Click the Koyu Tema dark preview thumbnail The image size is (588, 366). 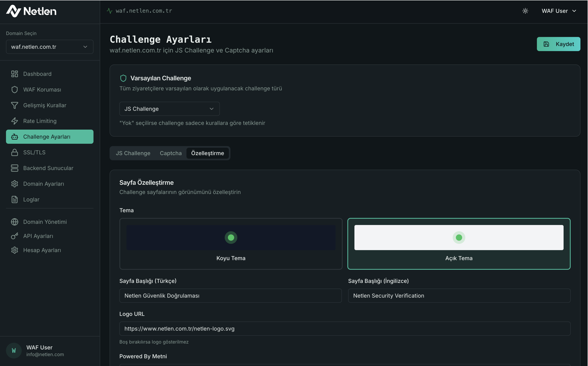[231, 237]
